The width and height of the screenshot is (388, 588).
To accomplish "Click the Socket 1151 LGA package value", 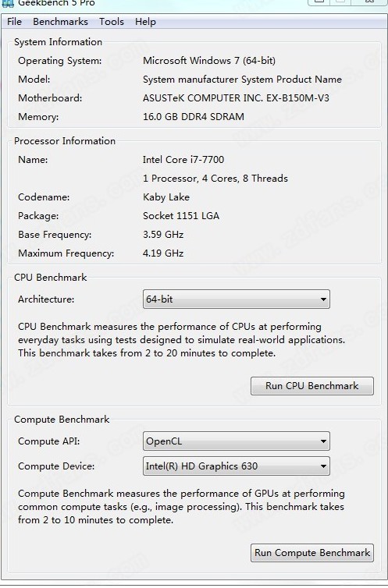I will (x=181, y=216).
